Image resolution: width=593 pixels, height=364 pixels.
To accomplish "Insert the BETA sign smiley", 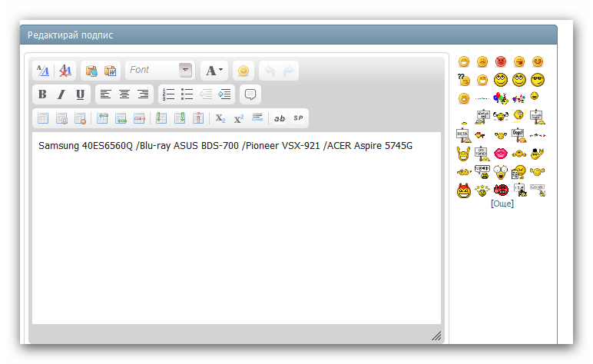I will coord(463,135).
